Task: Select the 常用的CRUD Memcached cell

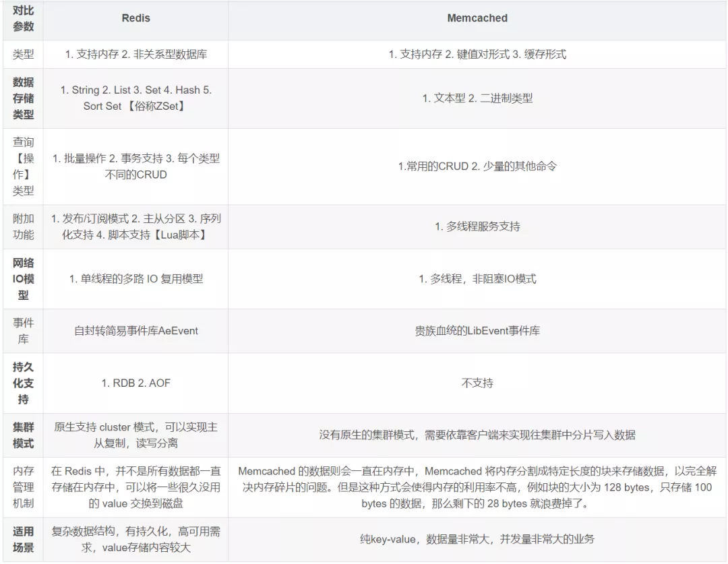Action: [477, 166]
